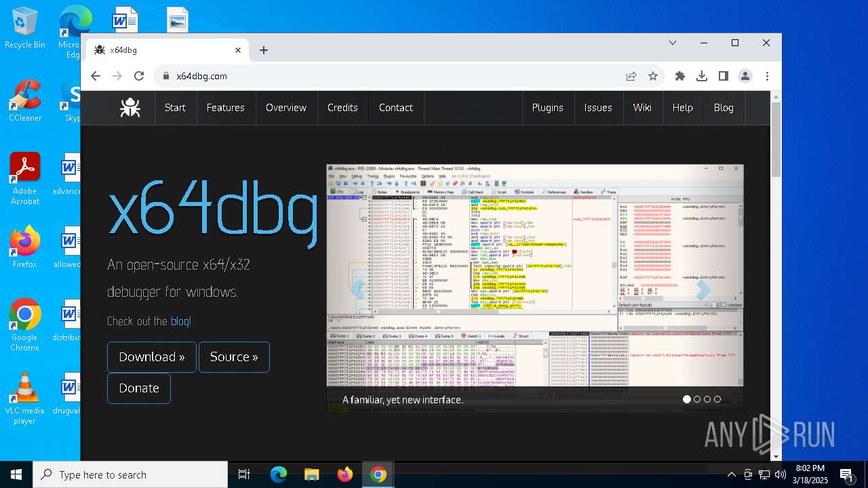Open Chrome's three-dot menu
The width and height of the screenshot is (868, 488).
point(767,76)
